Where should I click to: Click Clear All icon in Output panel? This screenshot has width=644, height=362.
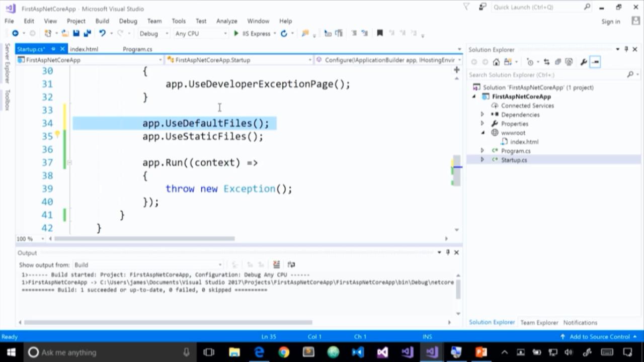click(276, 264)
